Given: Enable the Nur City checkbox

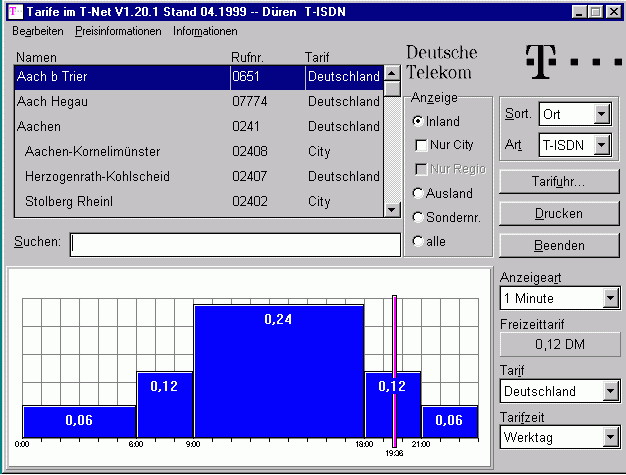Looking at the screenshot, I should click(x=421, y=145).
